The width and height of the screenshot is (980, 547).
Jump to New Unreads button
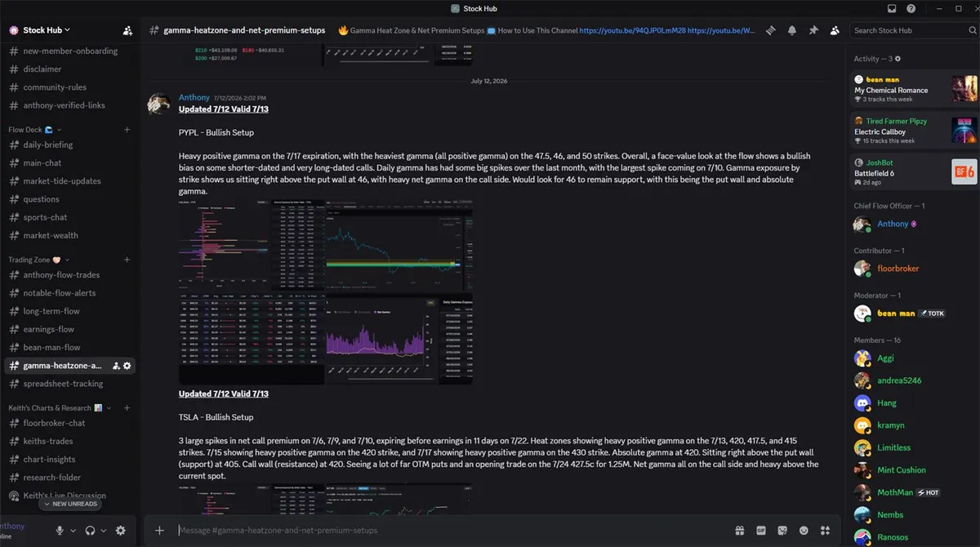[71, 504]
